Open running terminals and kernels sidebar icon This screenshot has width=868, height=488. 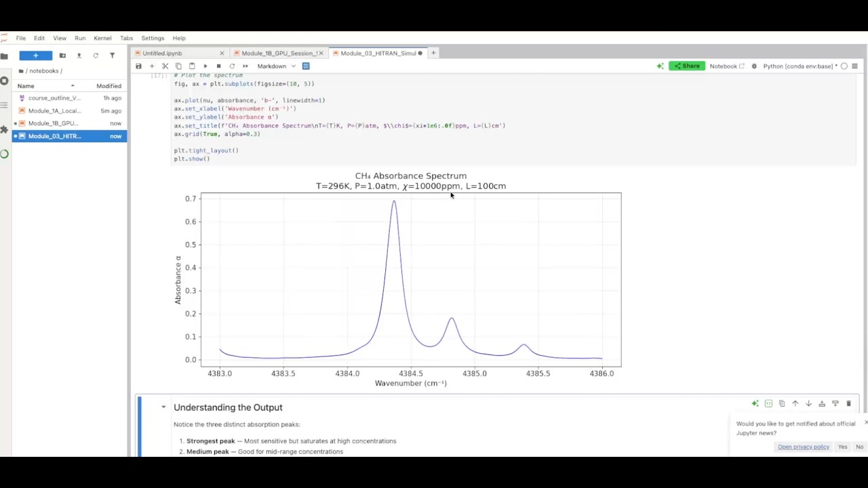click(x=5, y=81)
